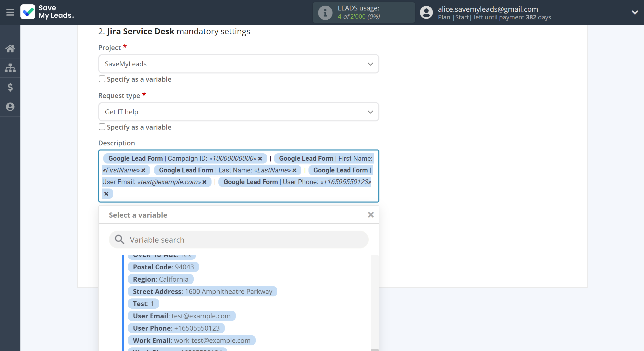Open the hamburger menu
The width and height of the screenshot is (644, 351).
(10, 12)
